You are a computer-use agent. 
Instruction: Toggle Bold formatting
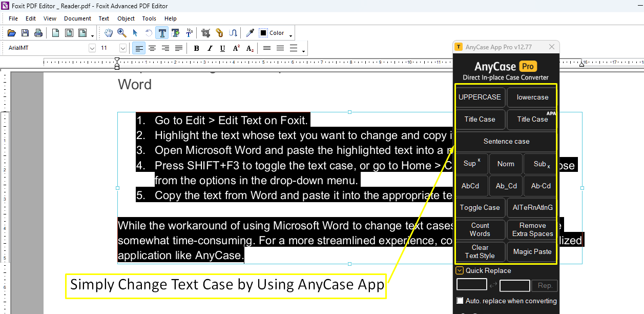(196, 48)
